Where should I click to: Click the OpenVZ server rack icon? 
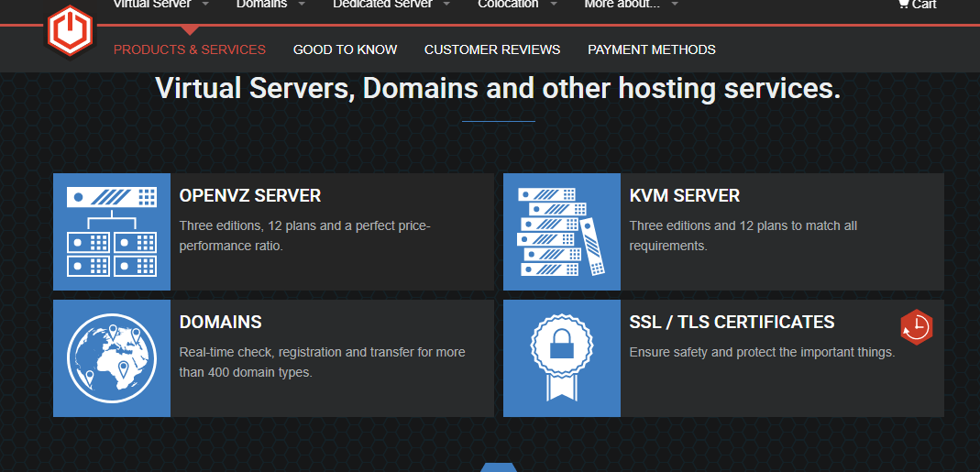point(112,232)
